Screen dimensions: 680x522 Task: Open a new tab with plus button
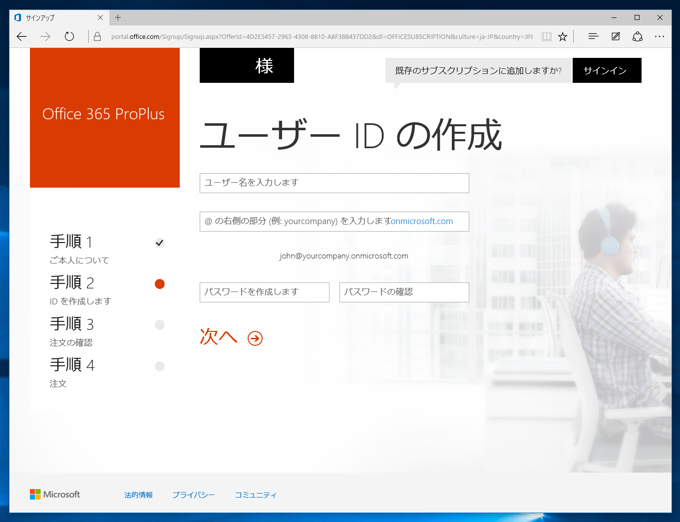[118, 17]
